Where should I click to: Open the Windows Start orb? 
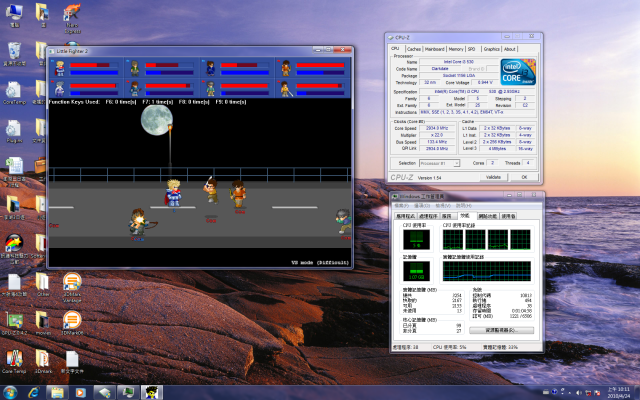point(10,393)
